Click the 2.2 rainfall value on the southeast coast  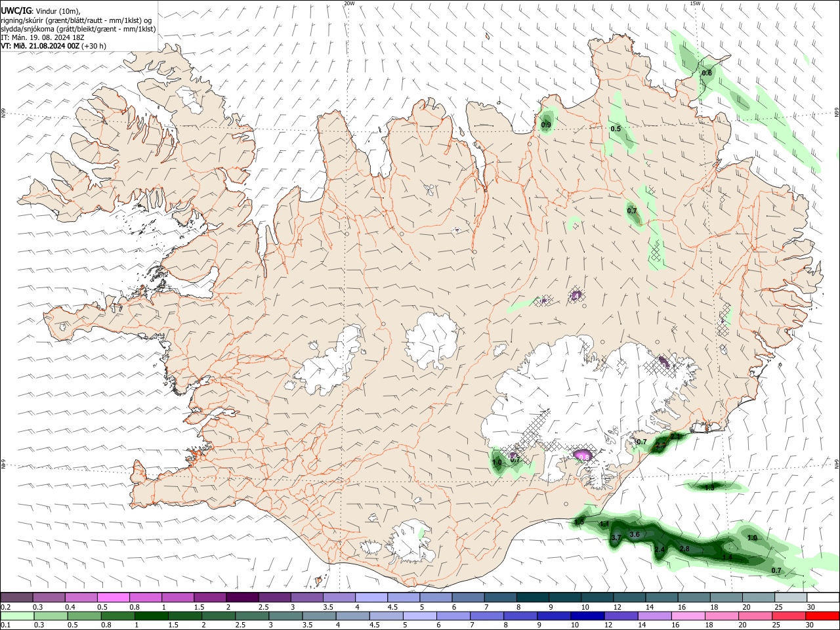click(661, 445)
